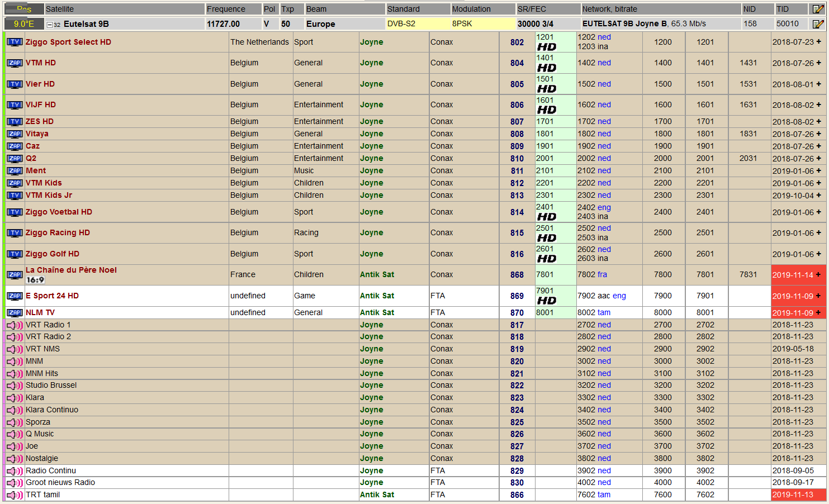
Task: Click the TV icon beside Vier HD
Action: pos(15,84)
